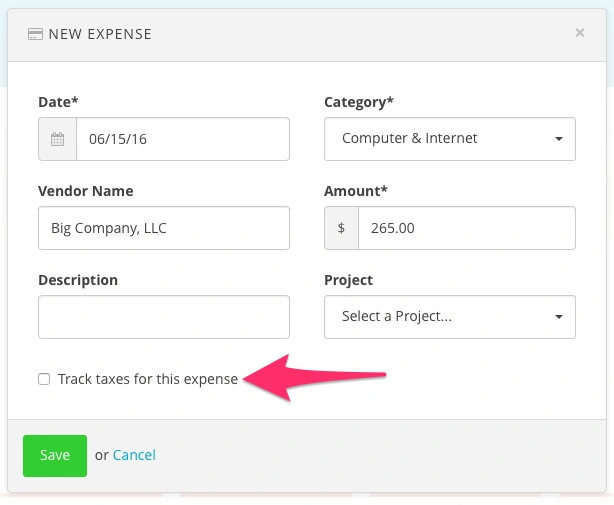
Task: Click the calendar icon beside Date
Action: (58, 139)
